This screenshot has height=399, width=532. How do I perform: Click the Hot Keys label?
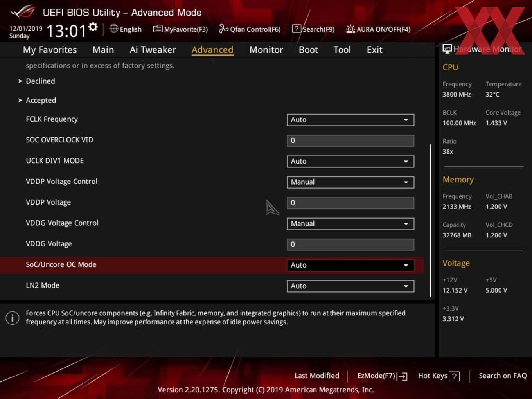[433, 376]
